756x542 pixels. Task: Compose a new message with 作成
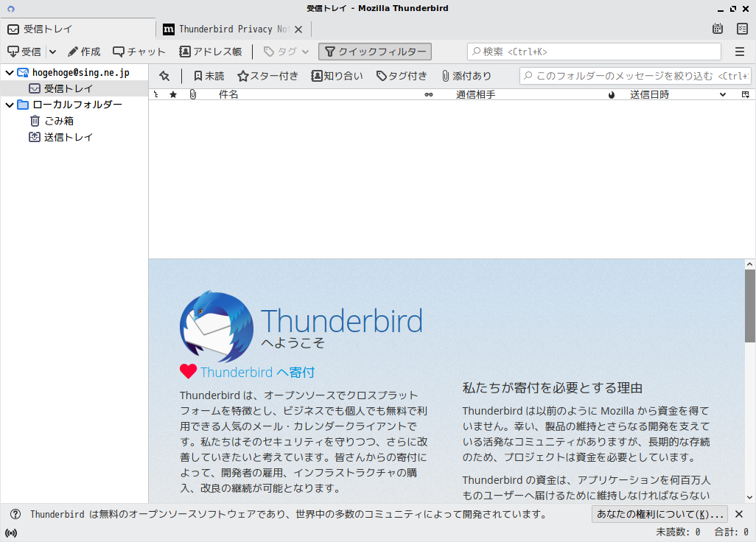tap(84, 52)
